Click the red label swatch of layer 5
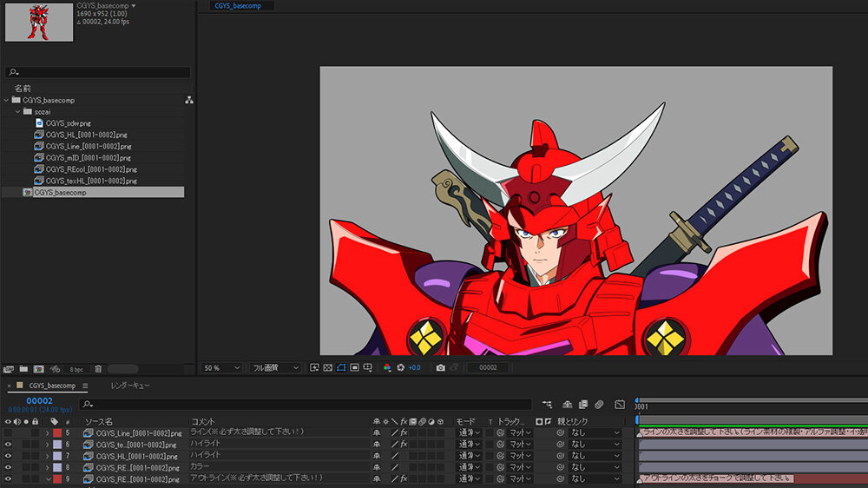 [57, 432]
